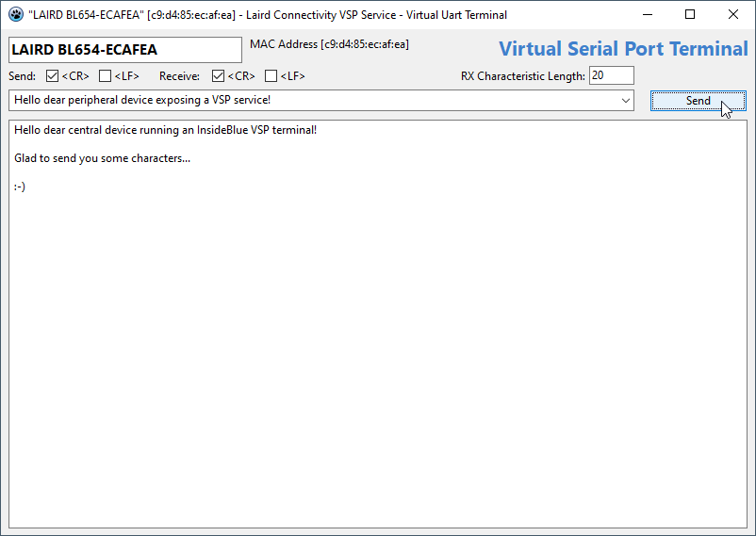Click the 'Receive:' label
This screenshot has width=756, height=536.
click(179, 76)
